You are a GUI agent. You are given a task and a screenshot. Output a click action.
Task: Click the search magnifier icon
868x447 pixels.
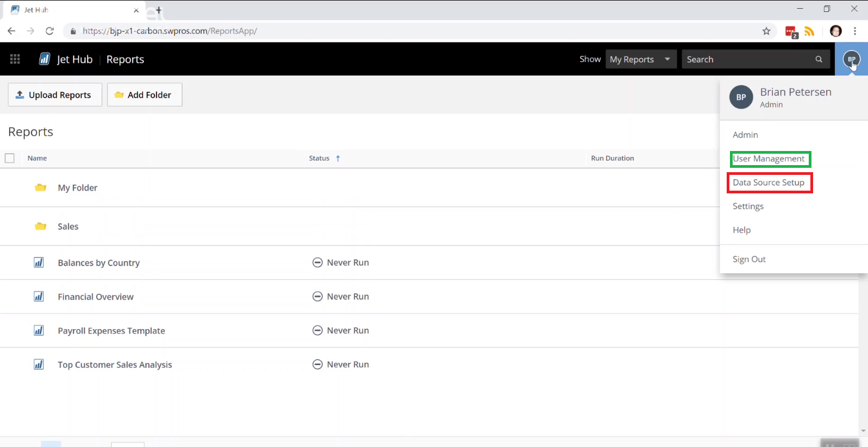[819, 59]
